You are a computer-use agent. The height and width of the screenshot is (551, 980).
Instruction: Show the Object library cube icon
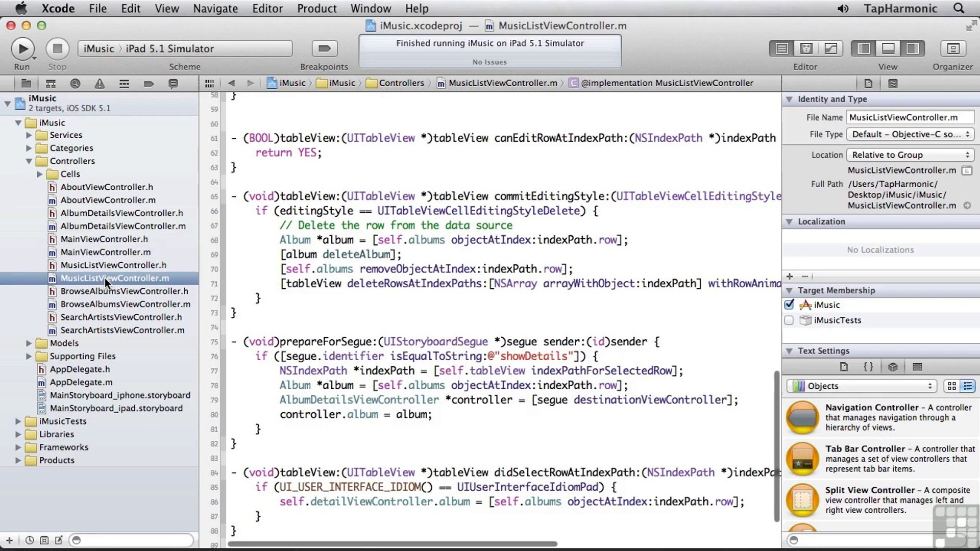click(893, 367)
